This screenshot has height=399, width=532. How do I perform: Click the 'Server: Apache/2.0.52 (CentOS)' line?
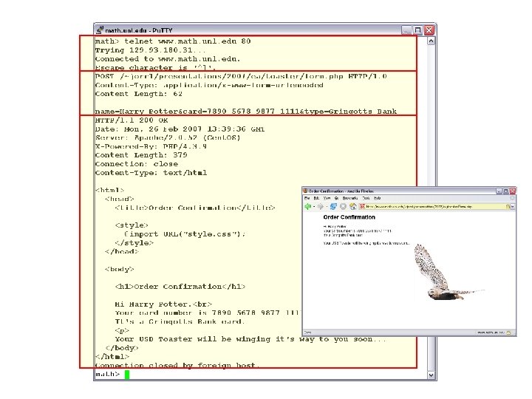tap(168, 137)
